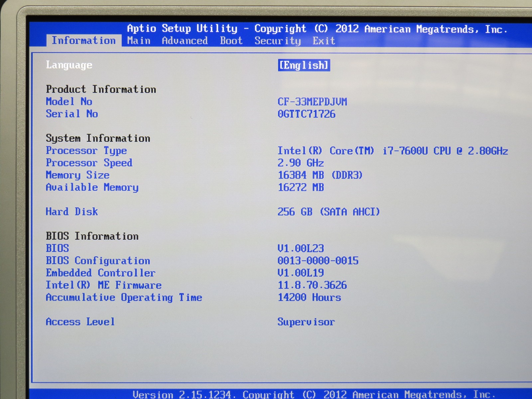
Task: Click the 14200 Hours value
Action: [310, 297]
